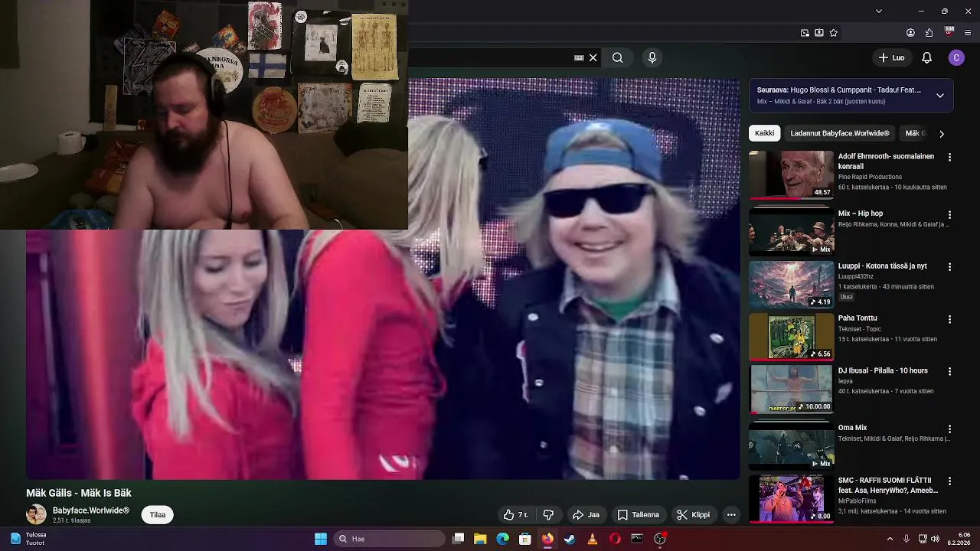The height and width of the screenshot is (551, 980).
Task: Show hidden system tray icons chevron
Action: 890,539
